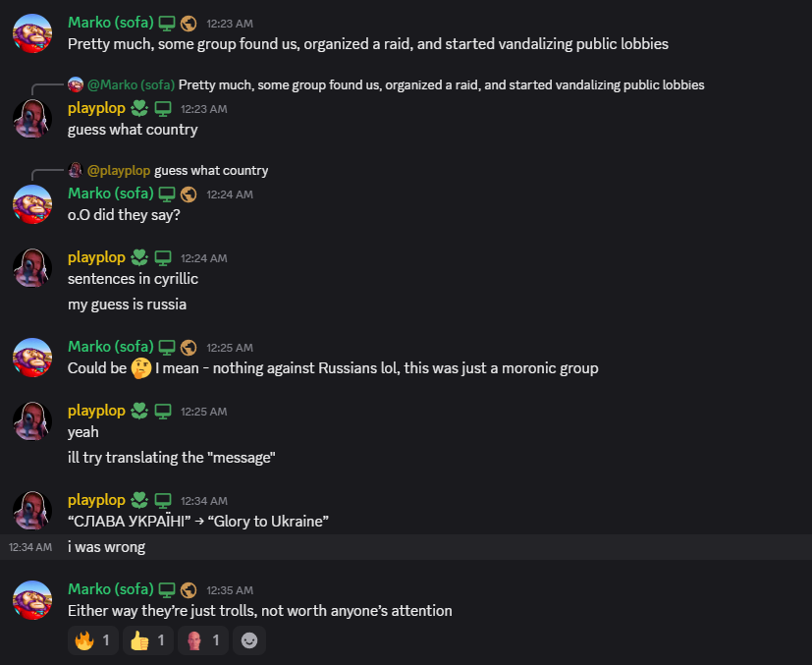The width and height of the screenshot is (812, 665).
Task: Toggle the fire emoji reaction
Action: (x=93, y=641)
